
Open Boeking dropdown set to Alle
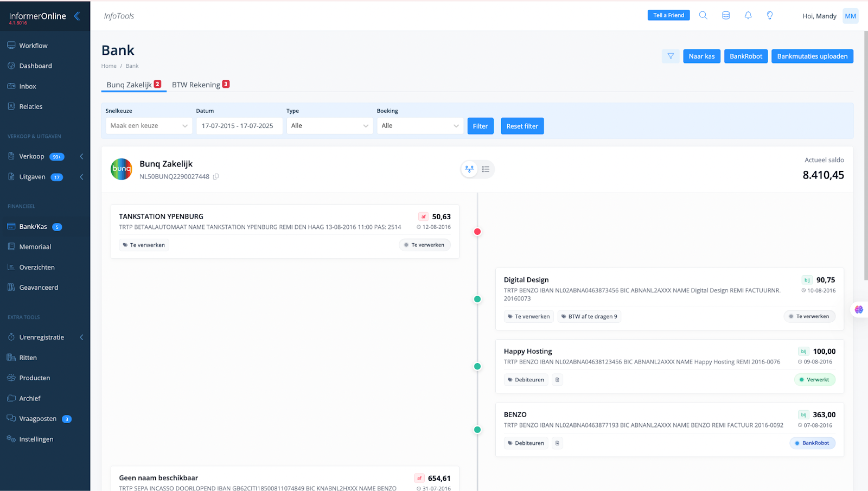420,126
